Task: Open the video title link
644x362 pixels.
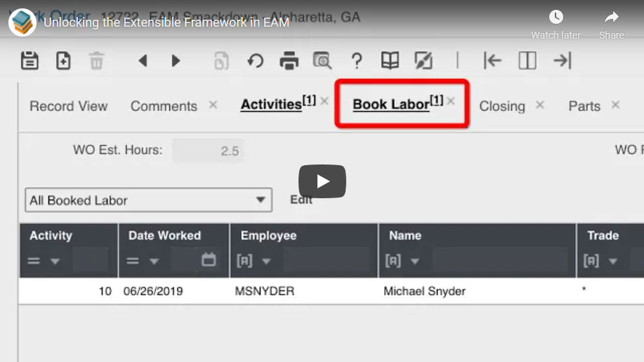Action: (166, 22)
